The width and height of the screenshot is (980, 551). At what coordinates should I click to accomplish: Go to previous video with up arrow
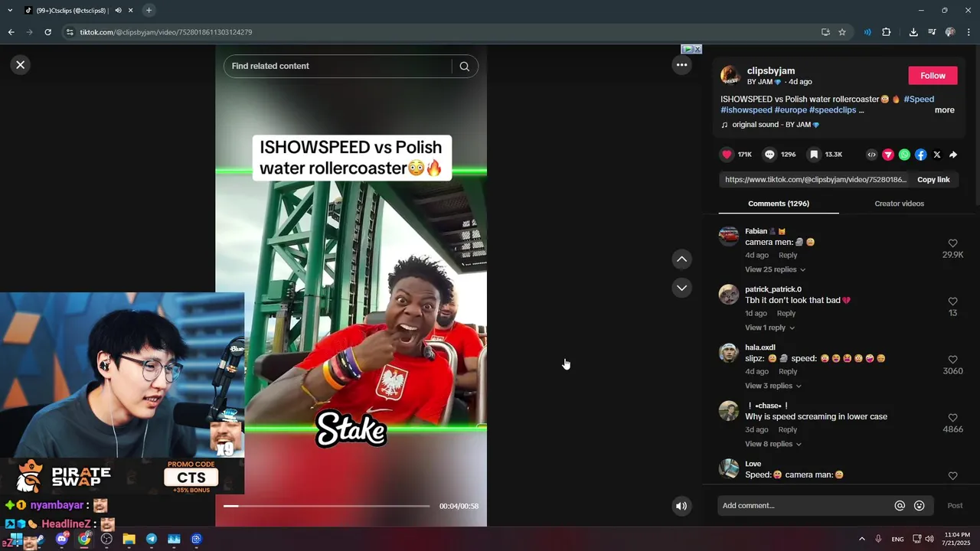tap(681, 259)
